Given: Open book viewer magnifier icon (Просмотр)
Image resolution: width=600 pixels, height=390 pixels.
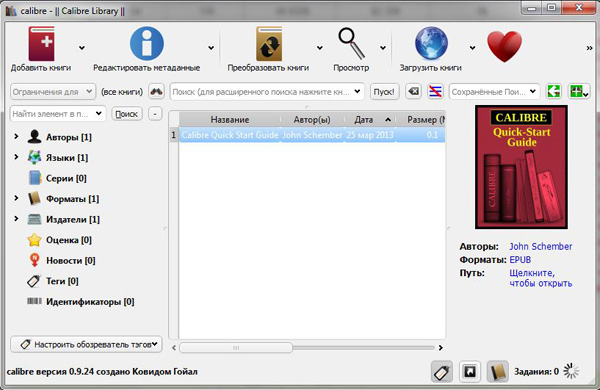Looking at the screenshot, I should (x=351, y=44).
